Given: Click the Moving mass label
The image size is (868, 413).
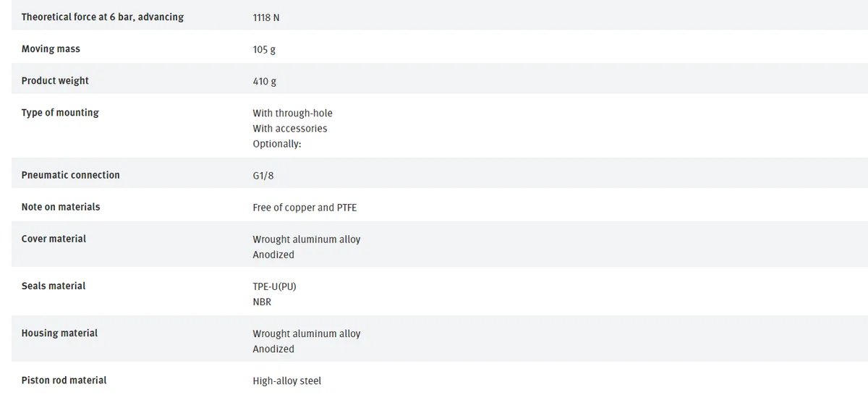Looking at the screenshot, I should click(51, 48).
